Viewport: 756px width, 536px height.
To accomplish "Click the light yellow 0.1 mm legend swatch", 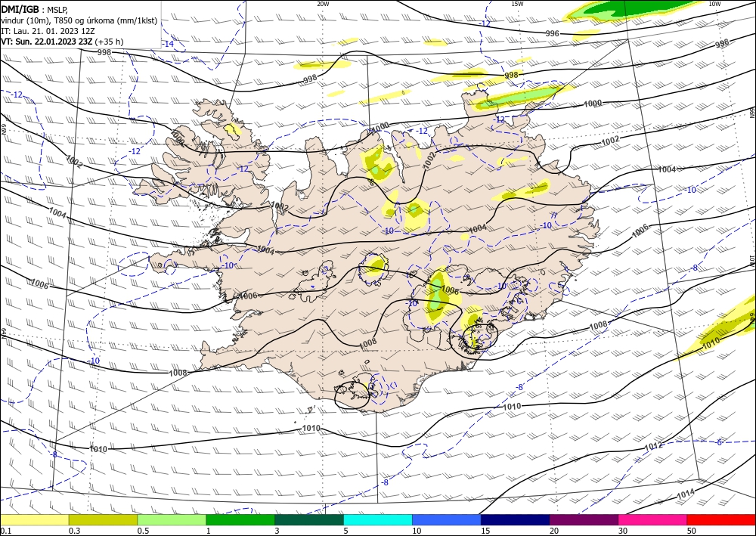I will tap(34, 519).
